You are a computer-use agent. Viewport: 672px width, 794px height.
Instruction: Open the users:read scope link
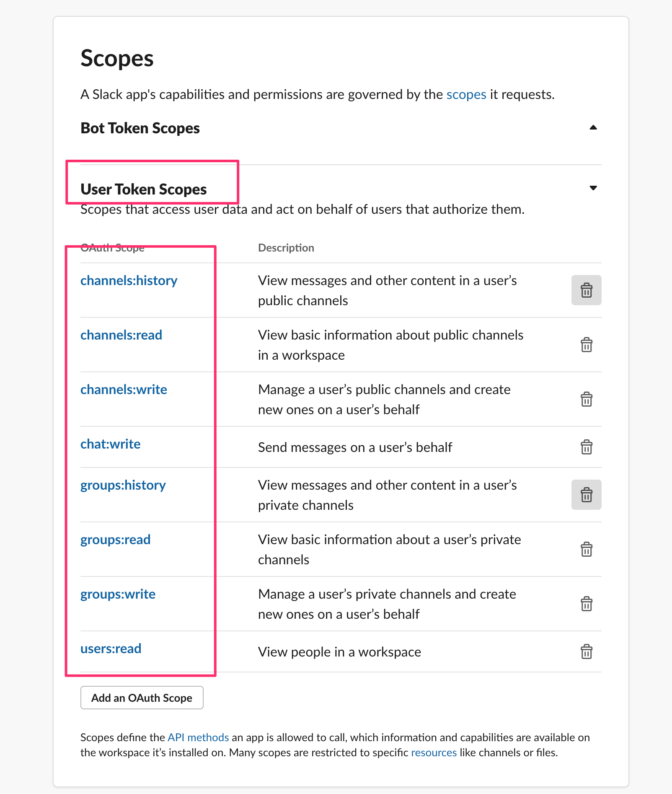pos(111,649)
